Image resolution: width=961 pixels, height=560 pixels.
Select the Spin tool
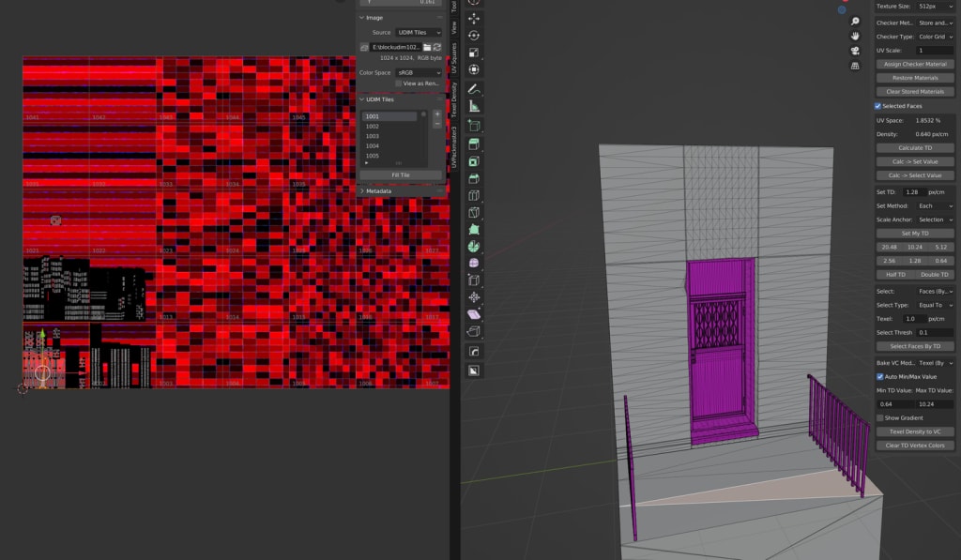click(474, 247)
